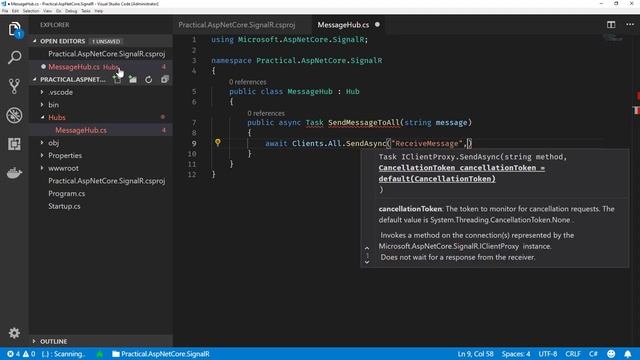
Task: Change indentation via Spaces: 4
Action: click(516, 354)
